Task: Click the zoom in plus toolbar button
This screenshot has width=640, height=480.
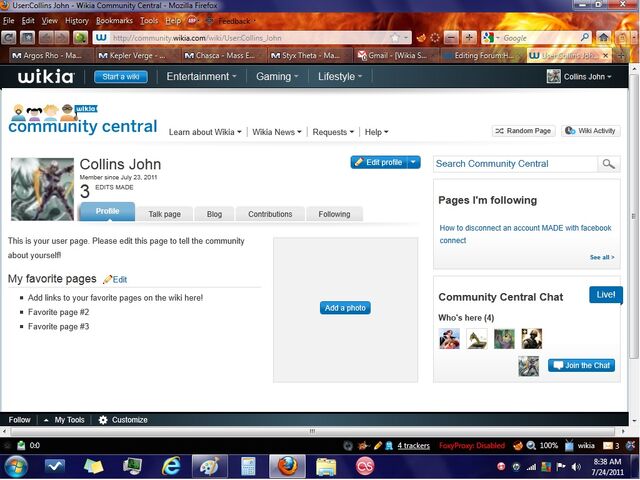Action: coord(469,38)
